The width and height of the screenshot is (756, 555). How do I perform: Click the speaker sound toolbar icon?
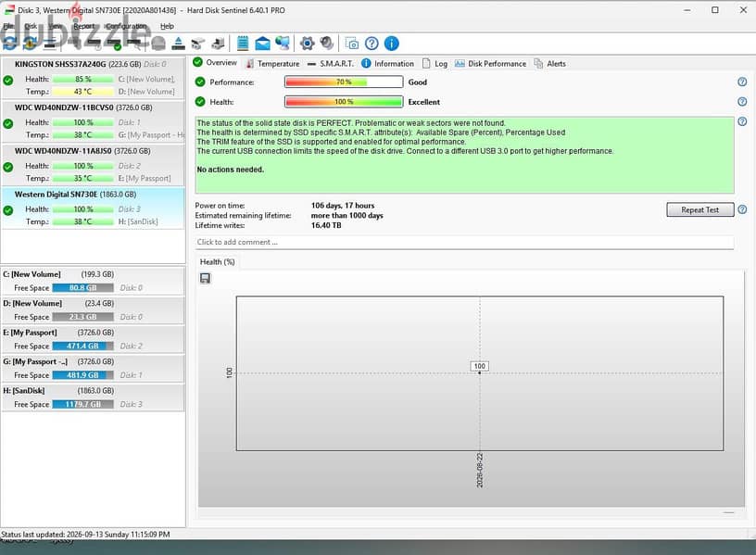(327, 44)
